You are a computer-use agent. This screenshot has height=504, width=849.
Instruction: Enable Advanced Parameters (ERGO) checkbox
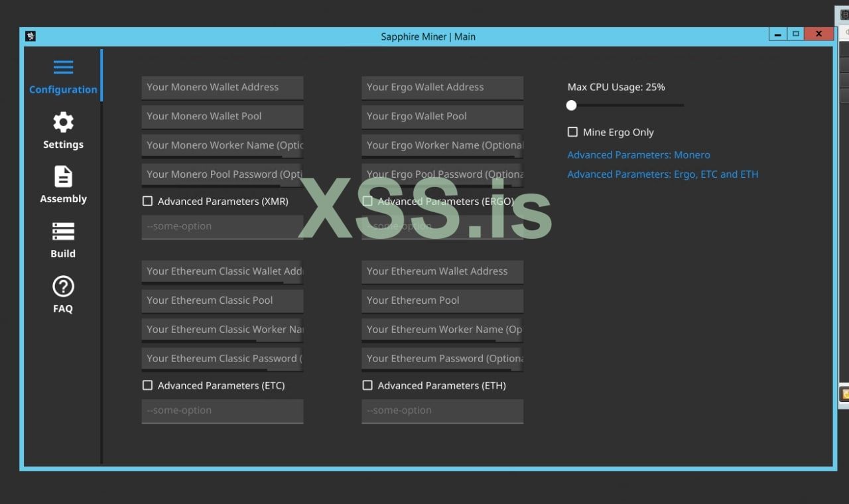point(367,201)
